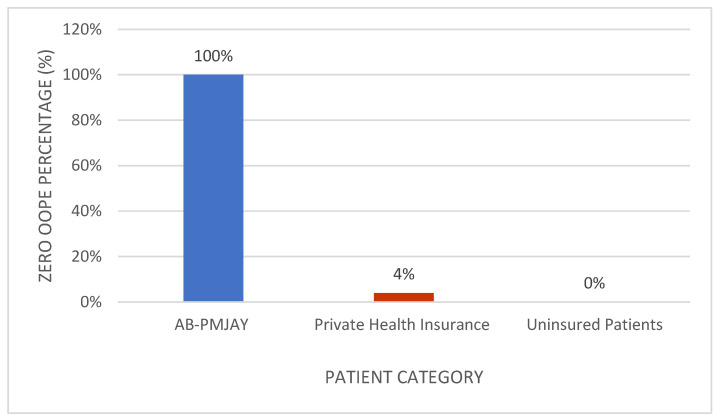Select the 4% data label
This screenshot has width=720, height=419.
(x=404, y=274)
